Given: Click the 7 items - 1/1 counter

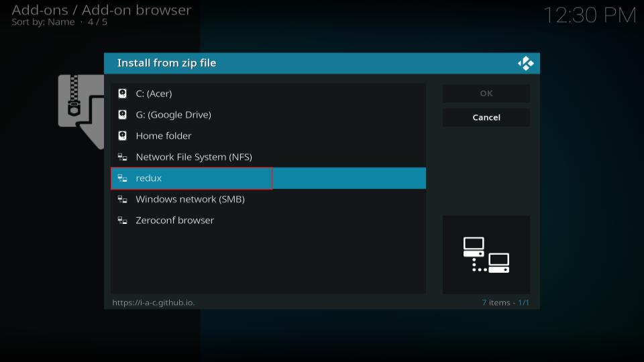Looking at the screenshot, I should 506,302.
